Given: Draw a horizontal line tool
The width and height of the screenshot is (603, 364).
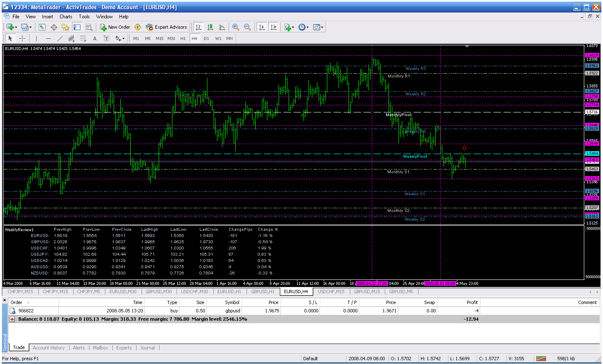Looking at the screenshot, I should pos(48,38).
